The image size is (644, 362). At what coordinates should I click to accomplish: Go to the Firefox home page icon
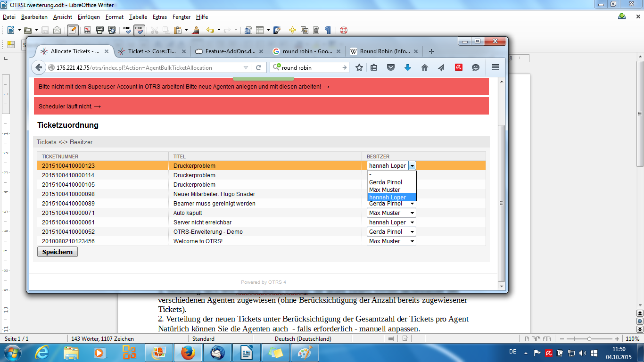click(x=425, y=67)
